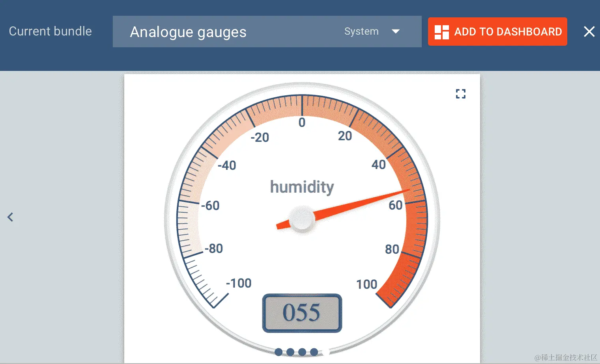
Task: Click the gauge center hub knob
Action: click(302, 218)
